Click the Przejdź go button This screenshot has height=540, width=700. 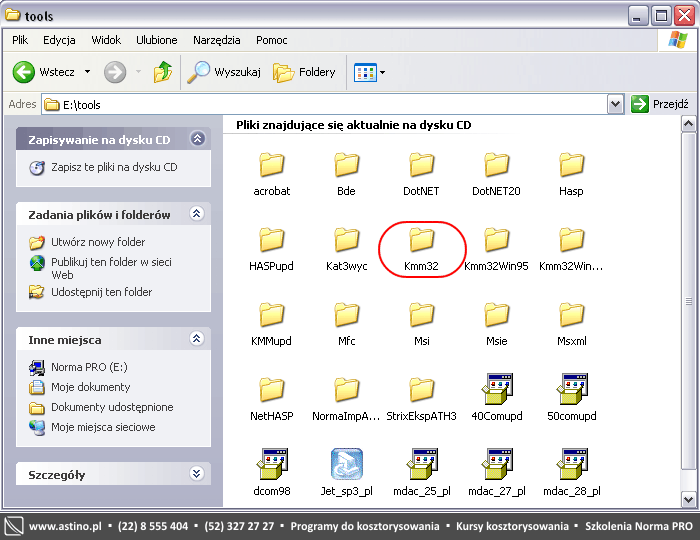pyautogui.click(x=660, y=104)
